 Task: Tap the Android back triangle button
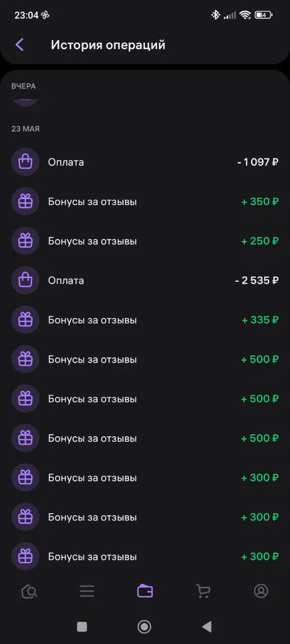(206, 626)
